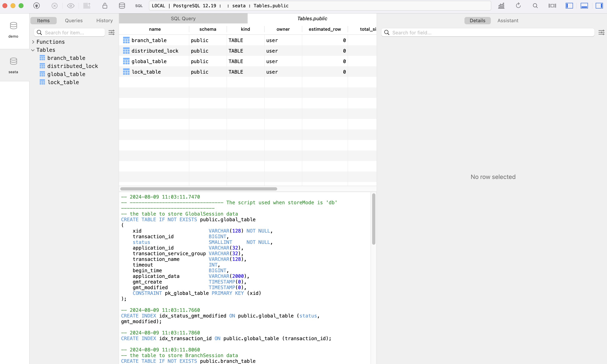Click TABLE kind cell of lock_table row
Image resolution: width=607 pixels, height=364 pixels.
pos(245,72)
